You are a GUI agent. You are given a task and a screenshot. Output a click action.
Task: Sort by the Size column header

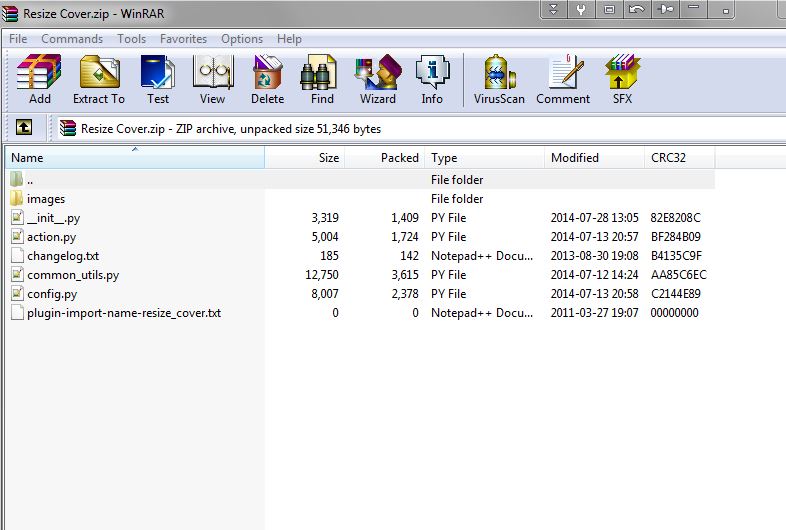pos(304,157)
